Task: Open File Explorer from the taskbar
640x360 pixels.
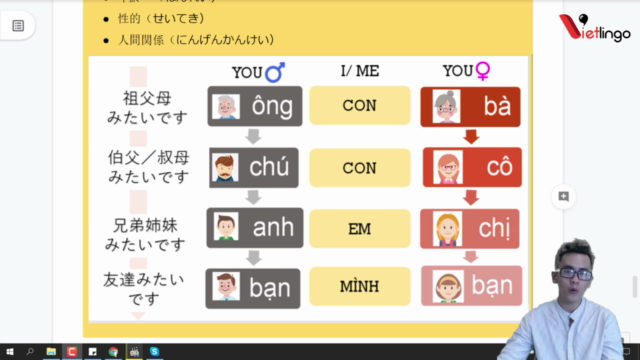Action: 51,351
